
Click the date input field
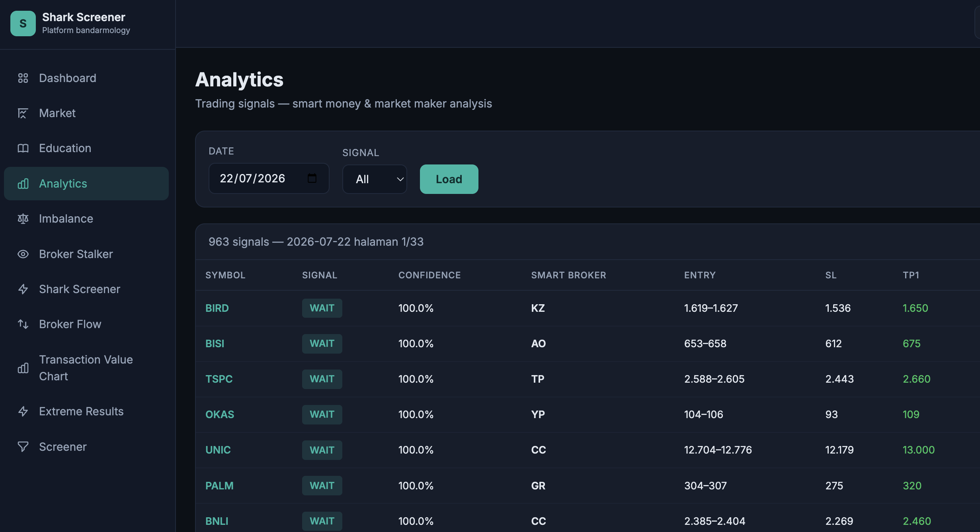click(x=269, y=178)
